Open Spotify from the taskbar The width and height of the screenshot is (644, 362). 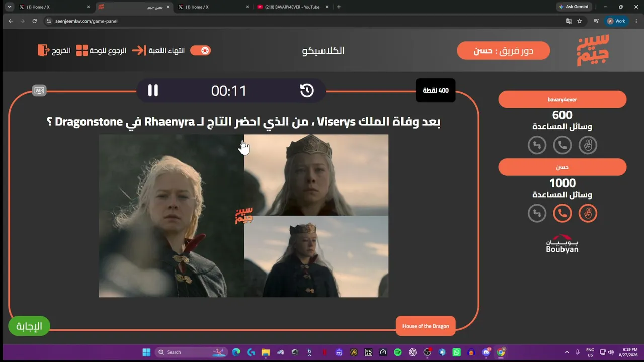tap(398, 352)
